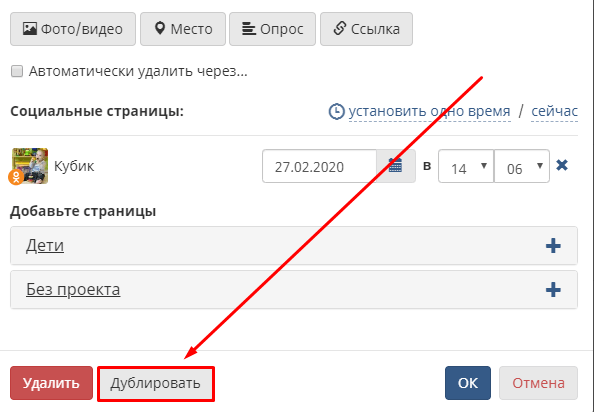Screen dimensions: 594x412
Task: Click the сейчас link
Action: point(555,111)
